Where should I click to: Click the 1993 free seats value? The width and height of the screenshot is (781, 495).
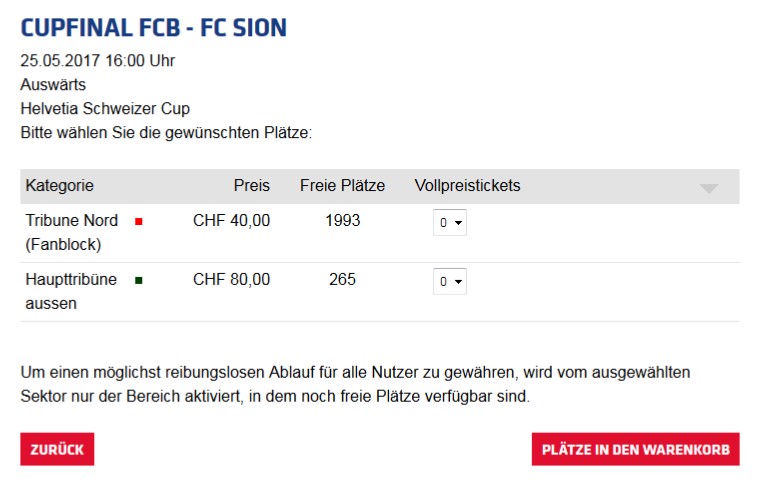pos(342,221)
